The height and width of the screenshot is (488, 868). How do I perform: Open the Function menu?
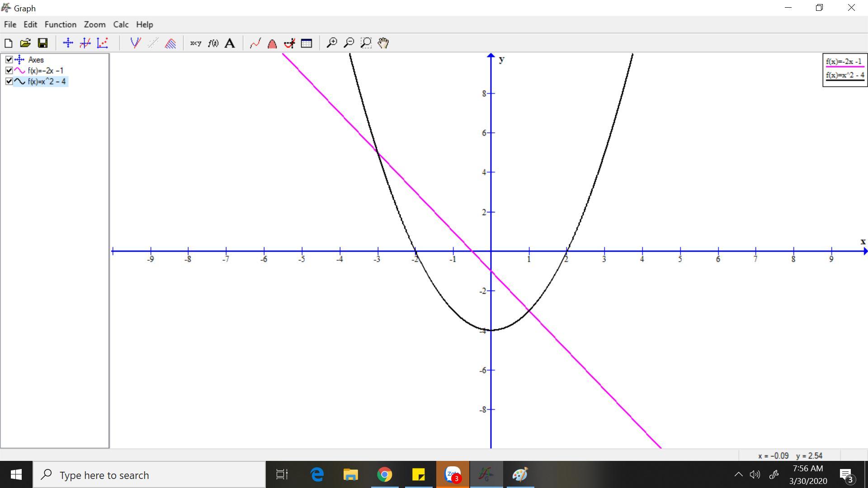pyautogui.click(x=60, y=24)
